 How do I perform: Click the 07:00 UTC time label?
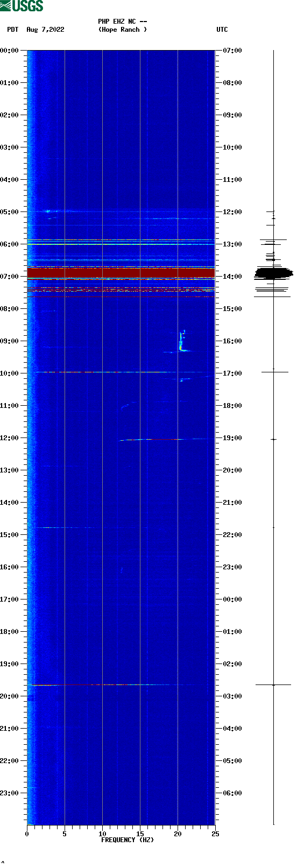click(x=232, y=51)
